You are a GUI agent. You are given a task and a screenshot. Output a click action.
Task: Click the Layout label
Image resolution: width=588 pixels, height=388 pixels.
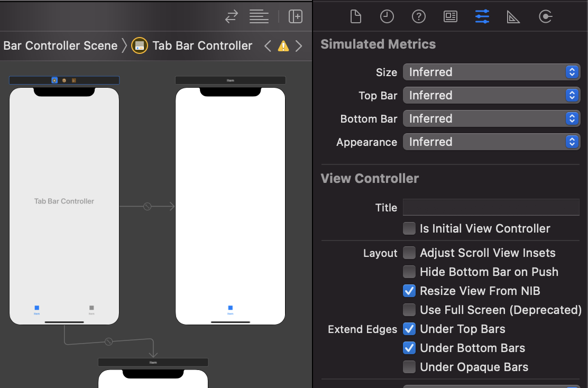[x=380, y=253]
